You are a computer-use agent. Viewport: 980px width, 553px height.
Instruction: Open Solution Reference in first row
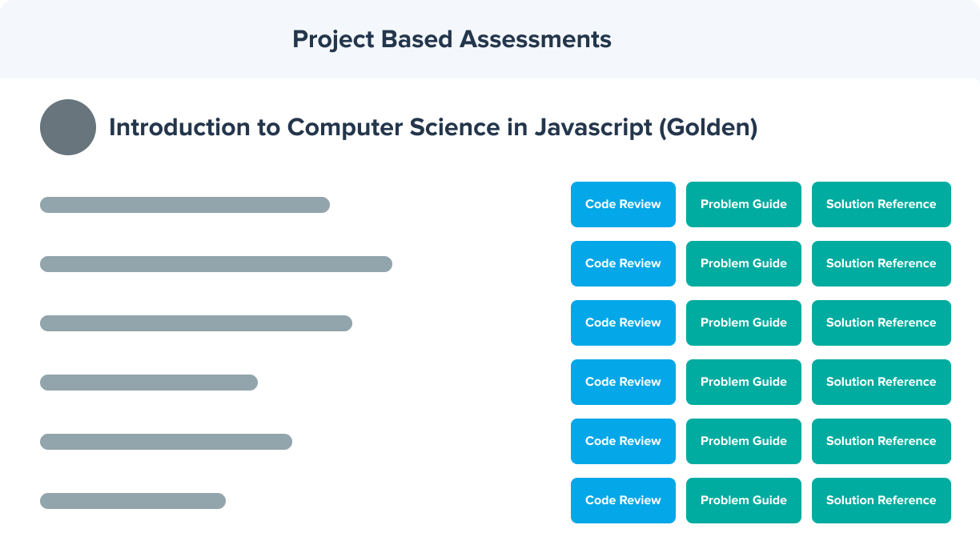tap(882, 204)
